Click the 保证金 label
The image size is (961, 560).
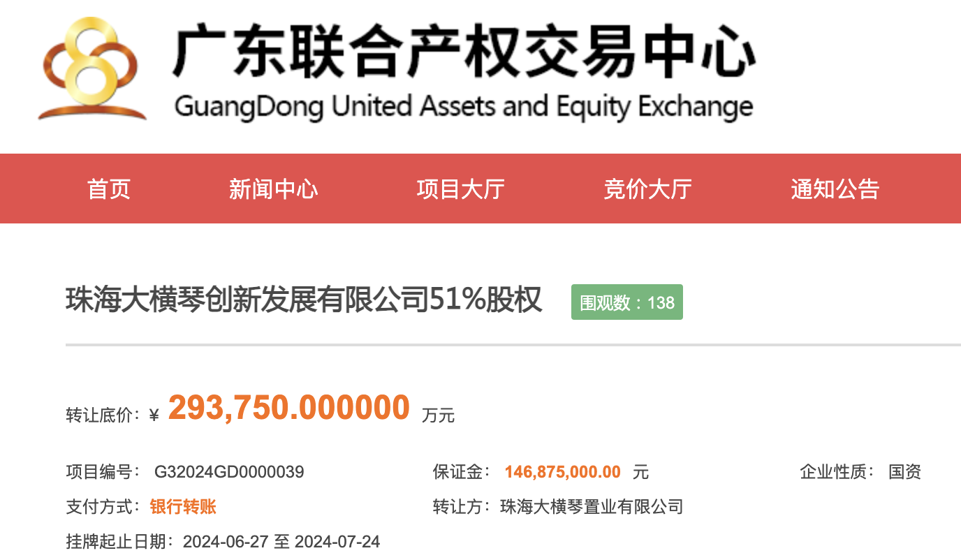458,472
